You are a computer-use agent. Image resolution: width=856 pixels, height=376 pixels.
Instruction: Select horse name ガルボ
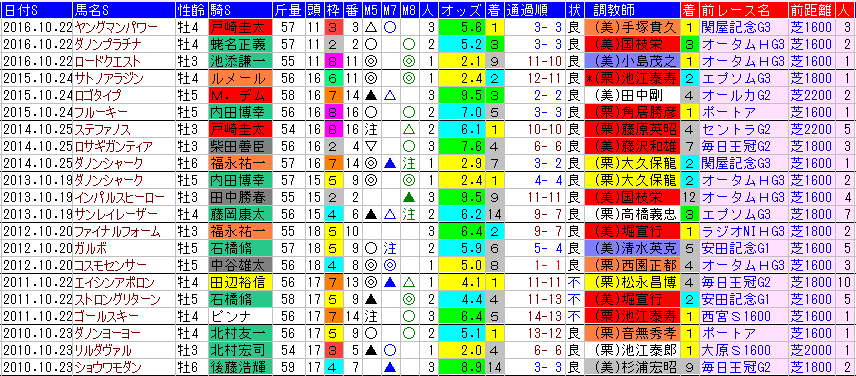click(90, 248)
